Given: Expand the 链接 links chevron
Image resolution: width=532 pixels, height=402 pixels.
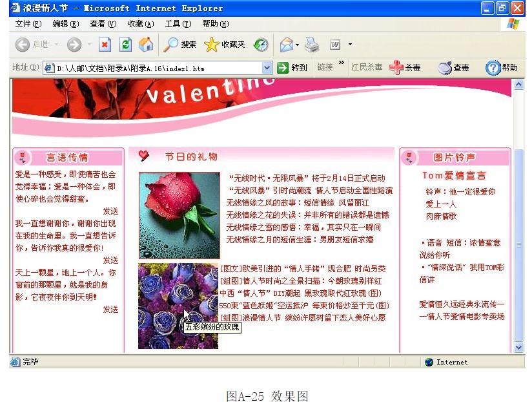Looking at the screenshot, I should (341, 63).
